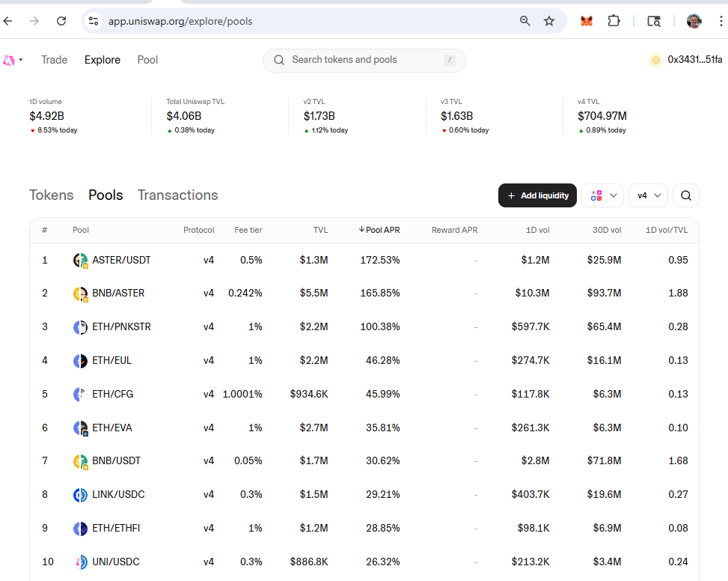The width and height of the screenshot is (728, 581).
Task: Expand the menu arrow beside Uniswap logo
Action: pyautogui.click(x=21, y=60)
